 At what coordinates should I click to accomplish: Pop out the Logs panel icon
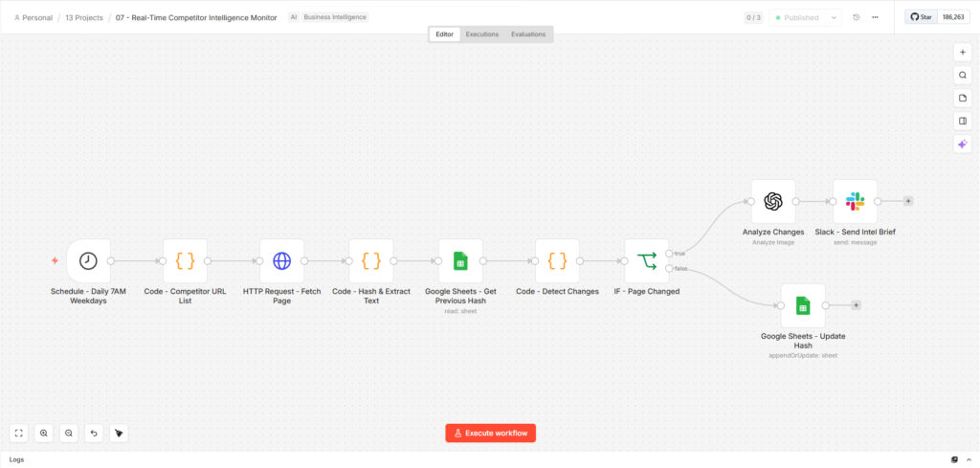tap(954, 459)
